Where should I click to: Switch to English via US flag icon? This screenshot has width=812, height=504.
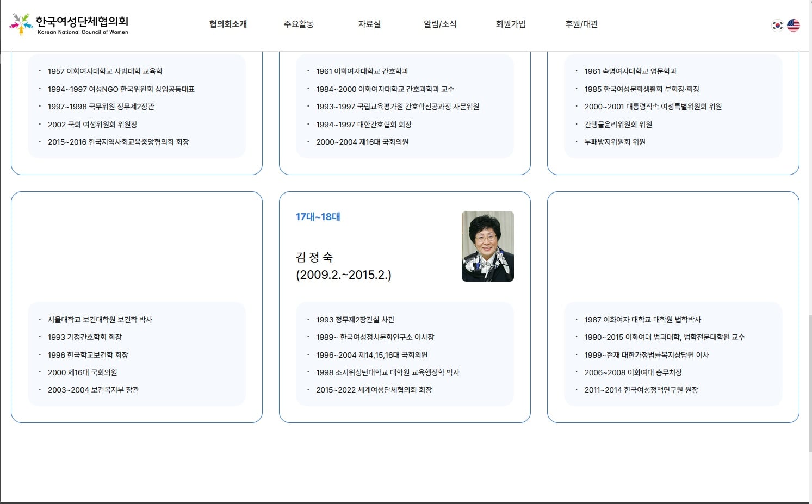[794, 25]
